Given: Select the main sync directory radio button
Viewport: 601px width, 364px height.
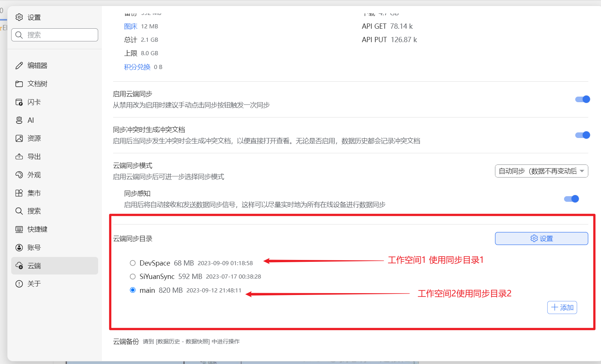Looking at the screenshot, I should coord(133,290).
